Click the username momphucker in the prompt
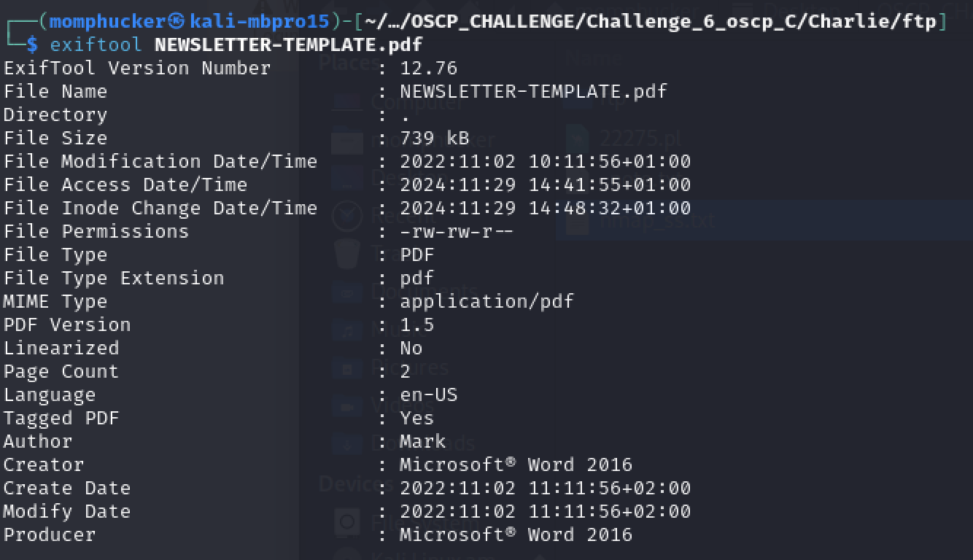This screenshot has height=560, width=973. point(109,21)
